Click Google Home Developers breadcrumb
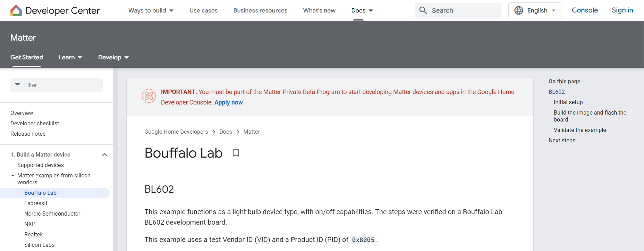 pos(176,132)
